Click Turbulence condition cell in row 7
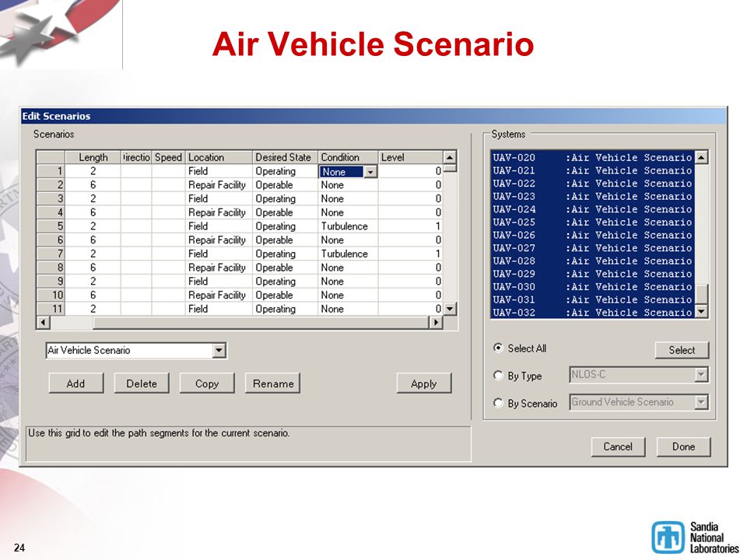Screen dimensions: 747x560 [348, 254]
